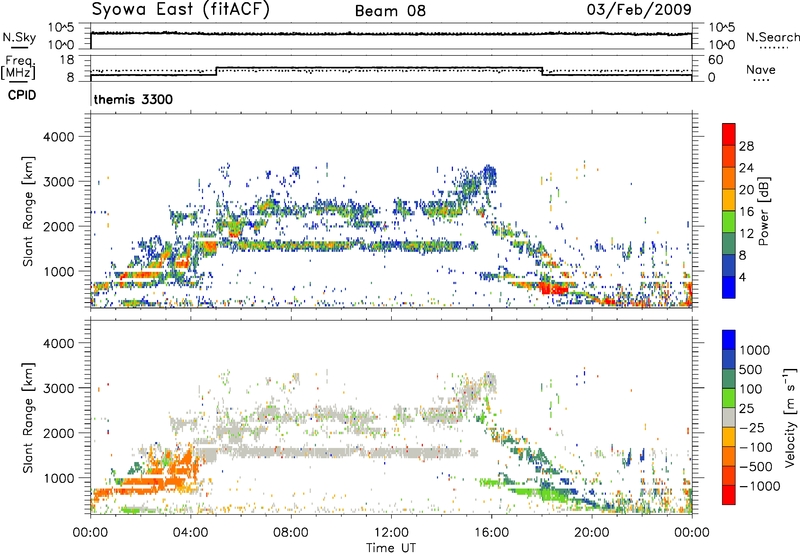Viewport: 800px width, 554px height.
Task: Click the "18" frequency axis tick label
Action: pyautogui.click(x=67, y=60)
